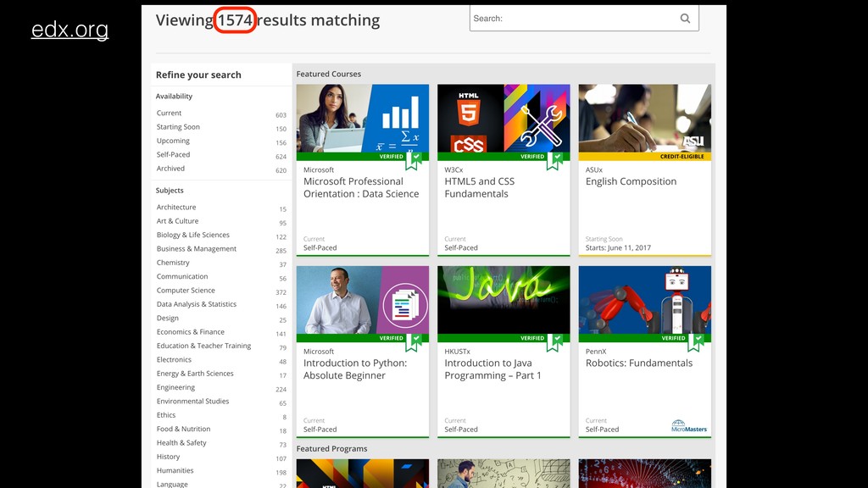
Task: Click the 'Featured Programs' heading
Action: (x=331, y=449)
